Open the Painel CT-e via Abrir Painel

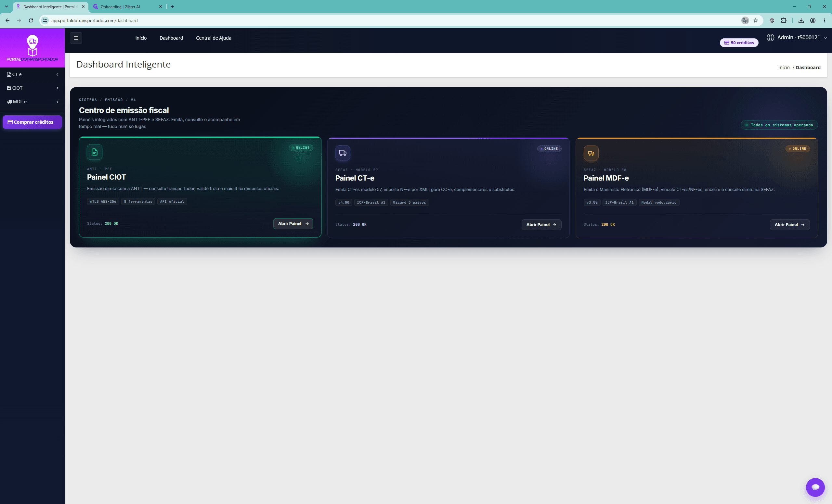click(541, 225)
